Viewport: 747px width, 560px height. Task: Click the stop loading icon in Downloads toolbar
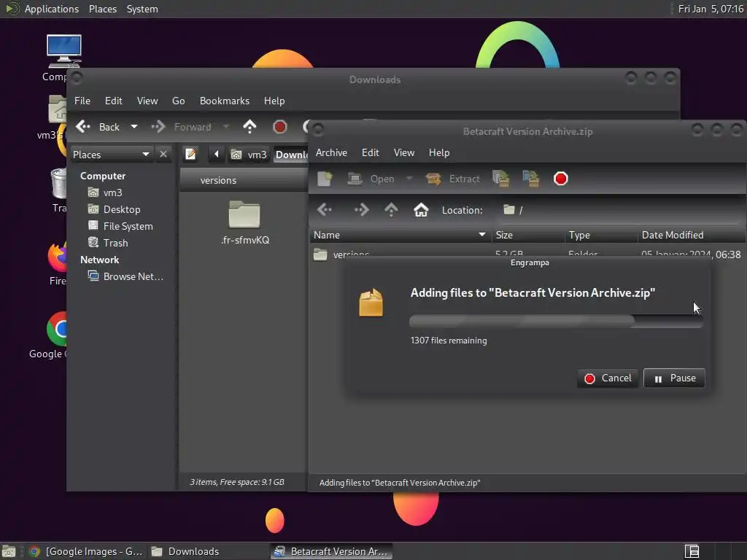point(279,127)
